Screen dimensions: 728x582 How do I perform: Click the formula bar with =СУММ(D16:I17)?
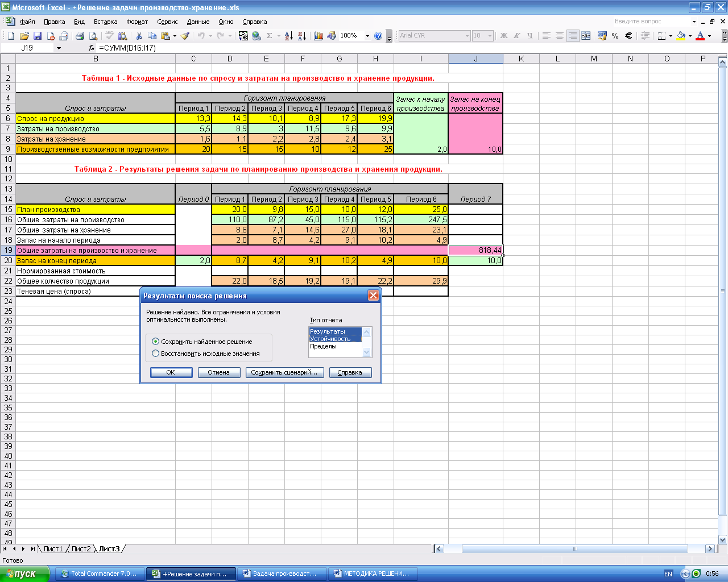click(x=409, y=48)
